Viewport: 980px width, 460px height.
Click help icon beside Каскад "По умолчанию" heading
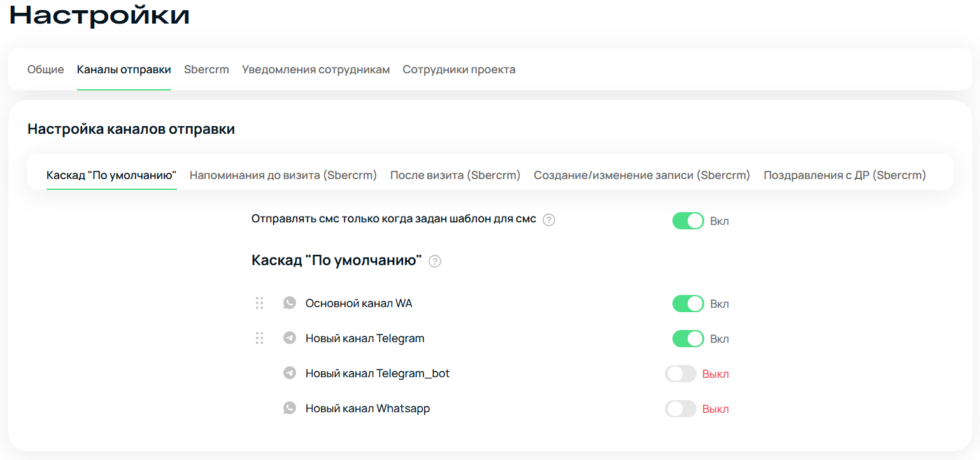[435, 261]
